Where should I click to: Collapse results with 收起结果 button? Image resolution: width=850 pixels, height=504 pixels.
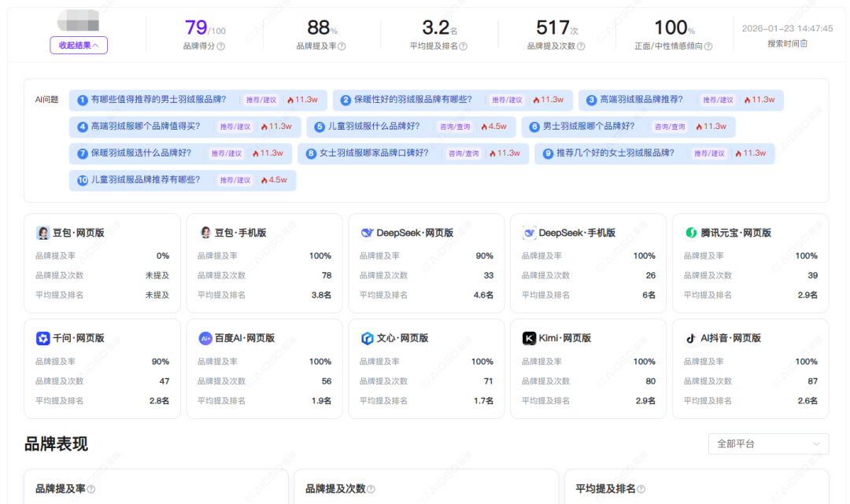pos(79,45)
